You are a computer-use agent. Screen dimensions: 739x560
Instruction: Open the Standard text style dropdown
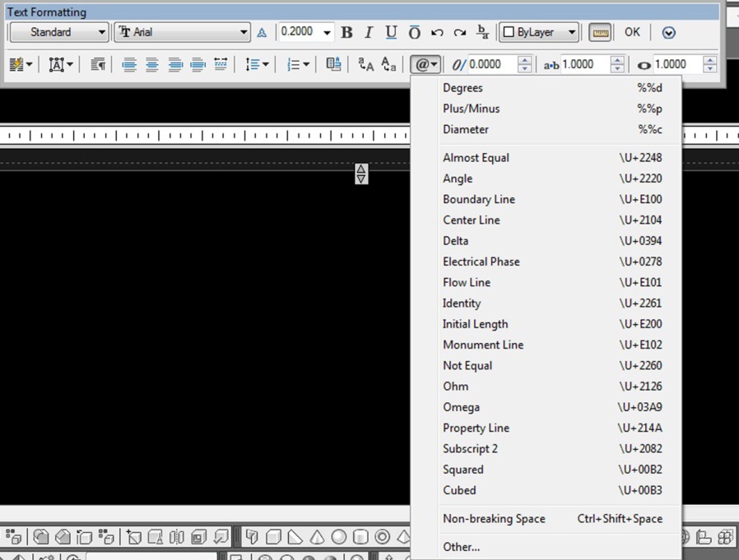[102, 32]
